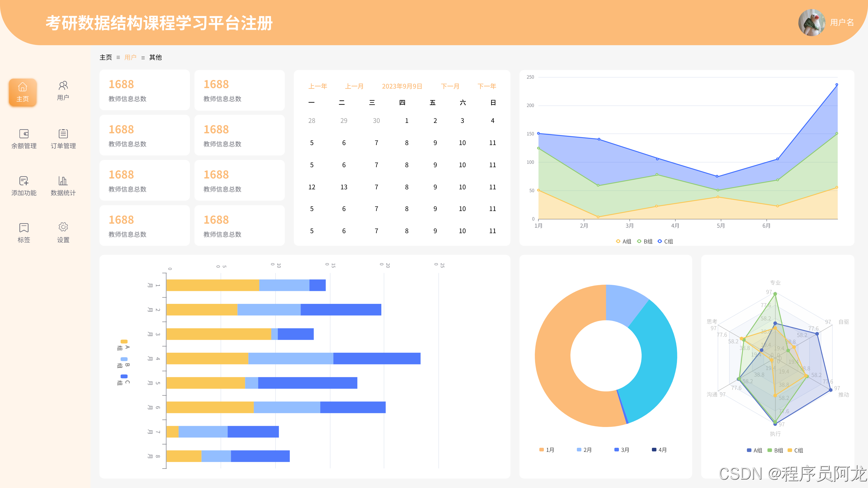The image size is (868, 488).
Task: Open 余额管理 wallet icon
Action: tap(24, 134)
